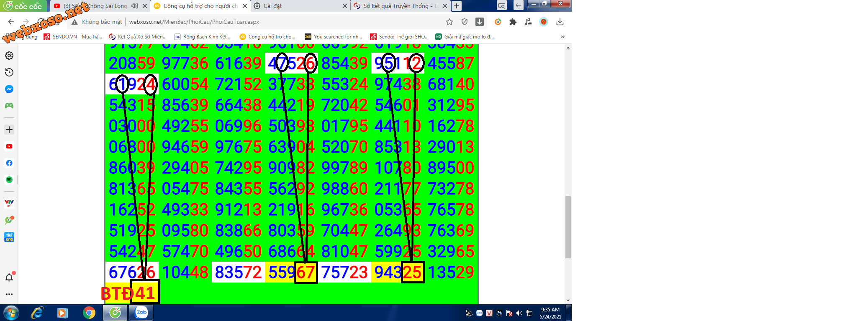The height and width of the screenshot is (321, 868).
Task: Close the Sổ kết quả Truyền Thống tab
Action: pos(445,6)
